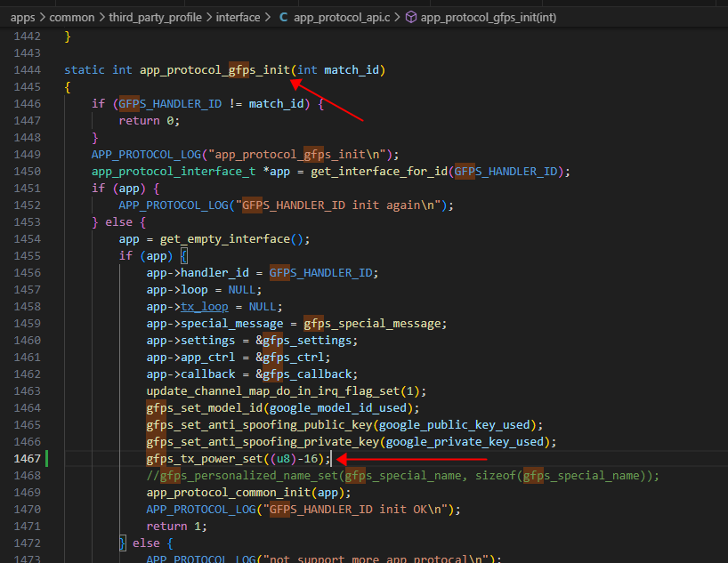Click update_channel_map_do_in_irq_flag_set call
The height and width of the screenshot is (563, 728).
click(x=273, y=391)
